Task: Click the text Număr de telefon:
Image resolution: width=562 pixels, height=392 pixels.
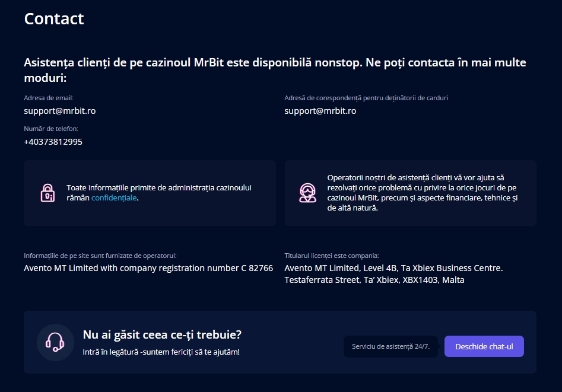Action: [51, 129]
